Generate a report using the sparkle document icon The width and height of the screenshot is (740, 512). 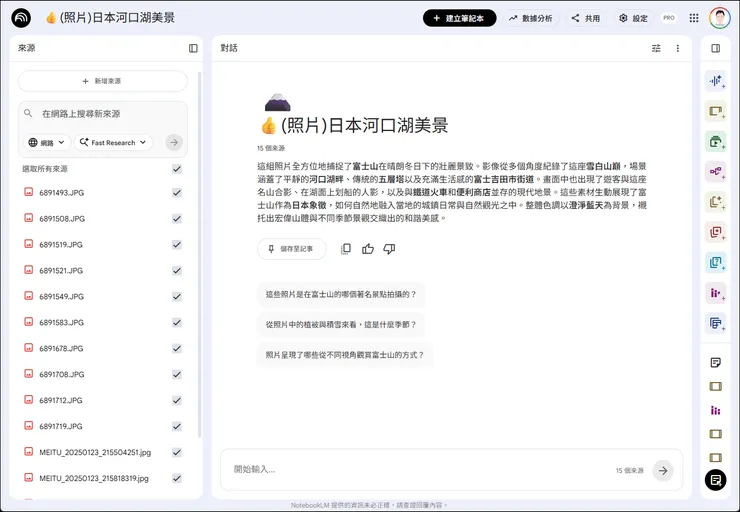click(x=716, y=201)
